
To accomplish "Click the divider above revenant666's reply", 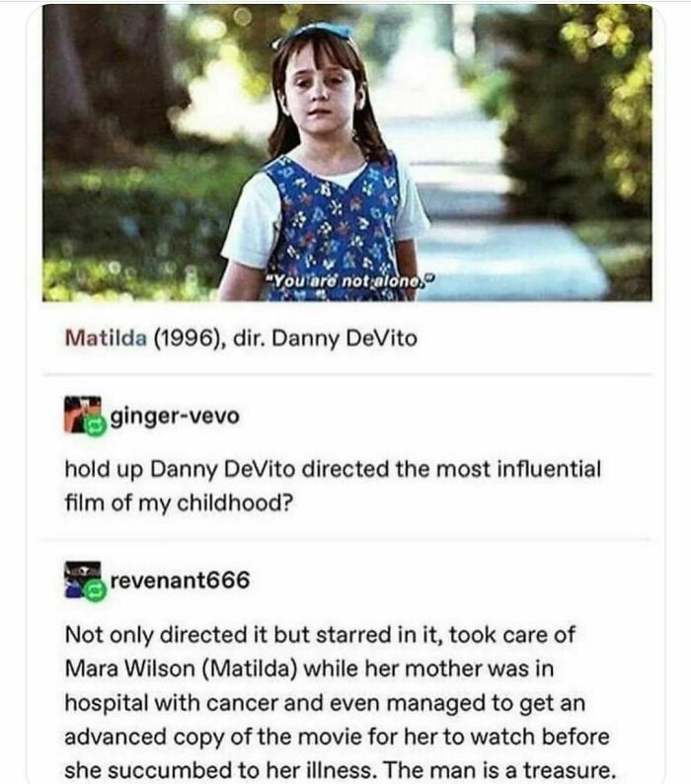I will (x=347, y=539).
